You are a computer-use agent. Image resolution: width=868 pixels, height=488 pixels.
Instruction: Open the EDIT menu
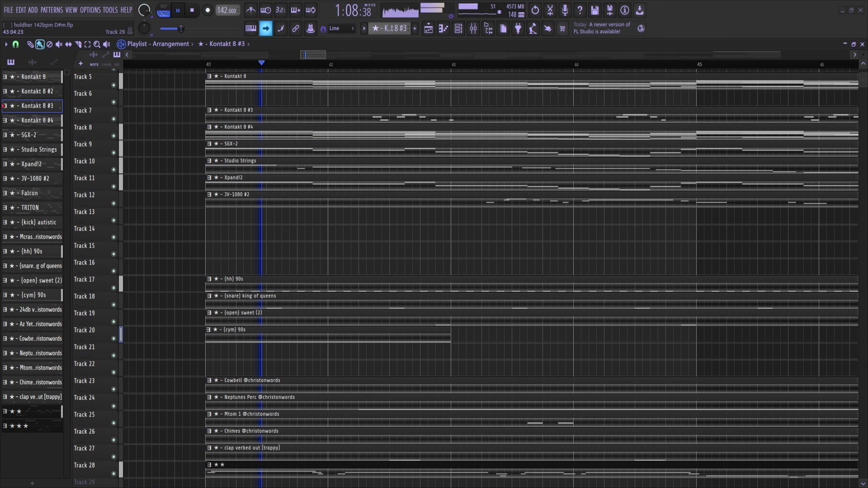[21, 10]
